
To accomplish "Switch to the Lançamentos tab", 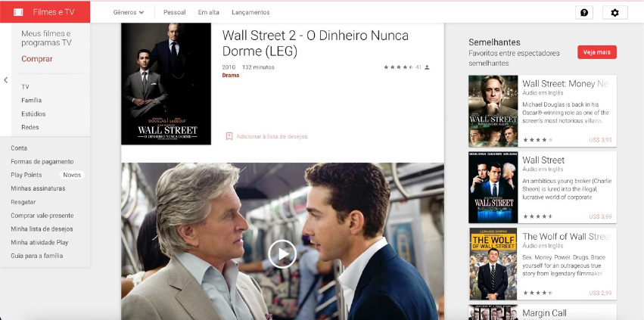I will point(250,12).
